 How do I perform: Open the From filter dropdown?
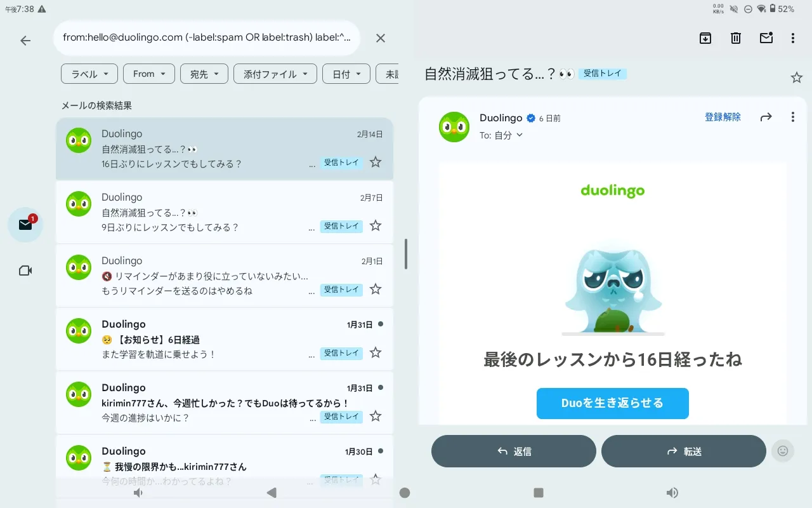coord(149,74)
